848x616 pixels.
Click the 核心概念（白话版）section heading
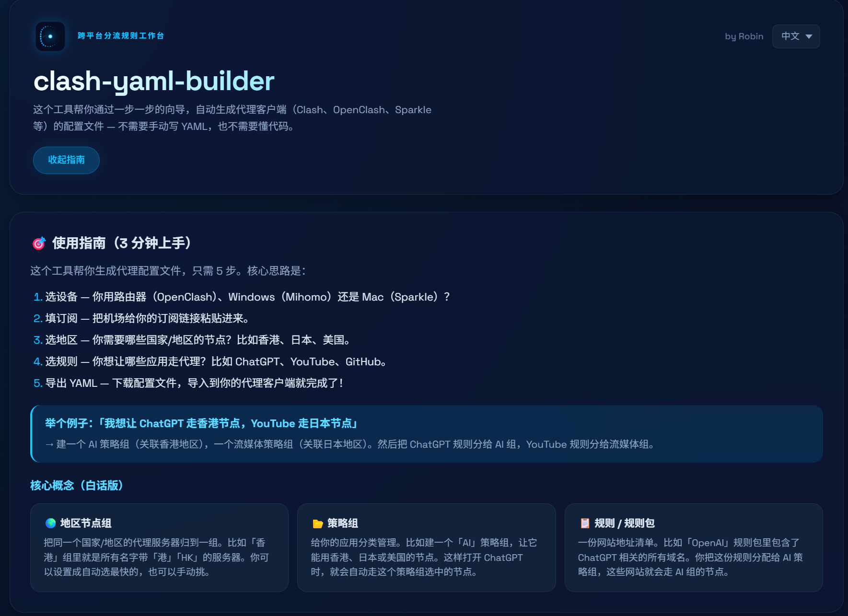tap(77, 486)
